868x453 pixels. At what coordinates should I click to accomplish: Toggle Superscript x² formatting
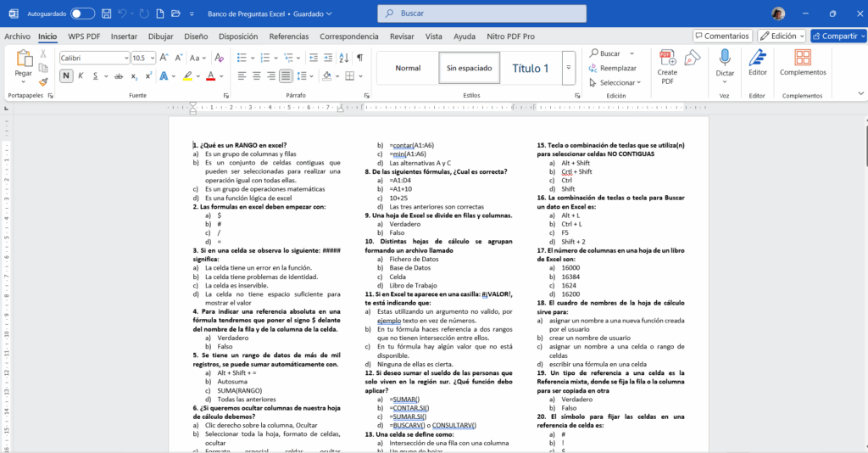coord(148,75)
